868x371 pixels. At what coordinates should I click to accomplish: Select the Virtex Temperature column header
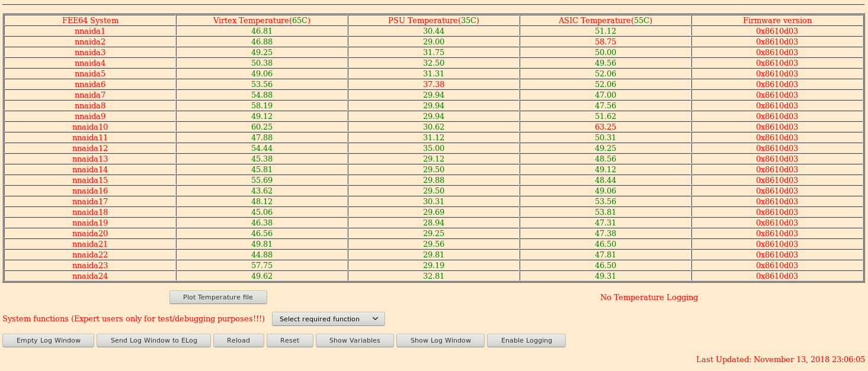pyautogui.click(x=262, y=21)
